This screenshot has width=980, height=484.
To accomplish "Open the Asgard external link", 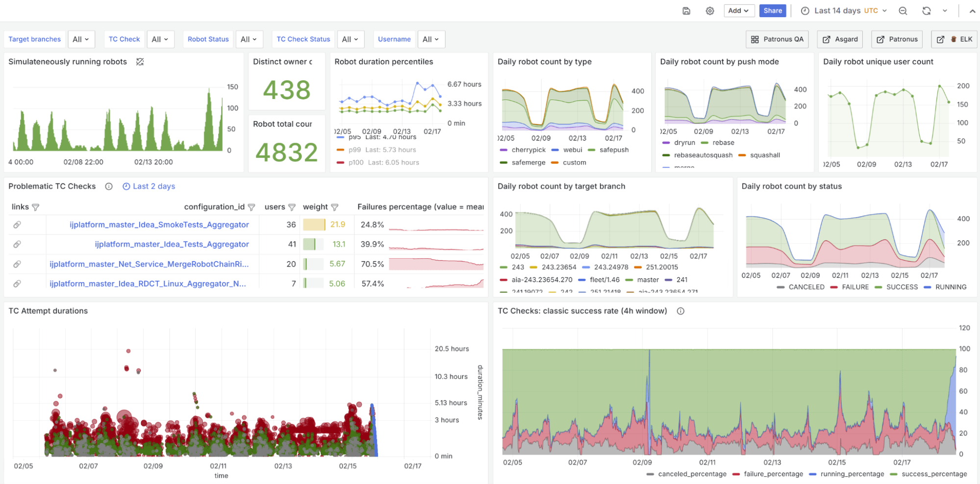I will pos(839,39).
